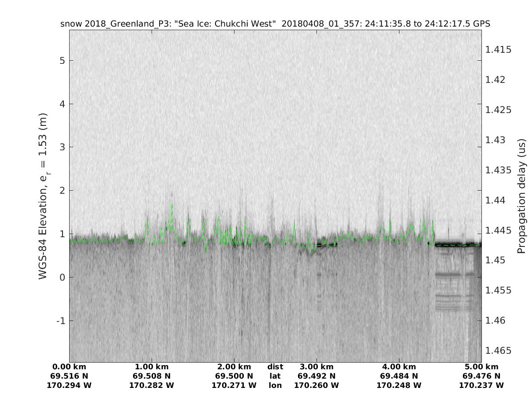Select the 5.00 km distance tick label
The height and width of the screenshot is (399, 532).
tap(481, 367)
